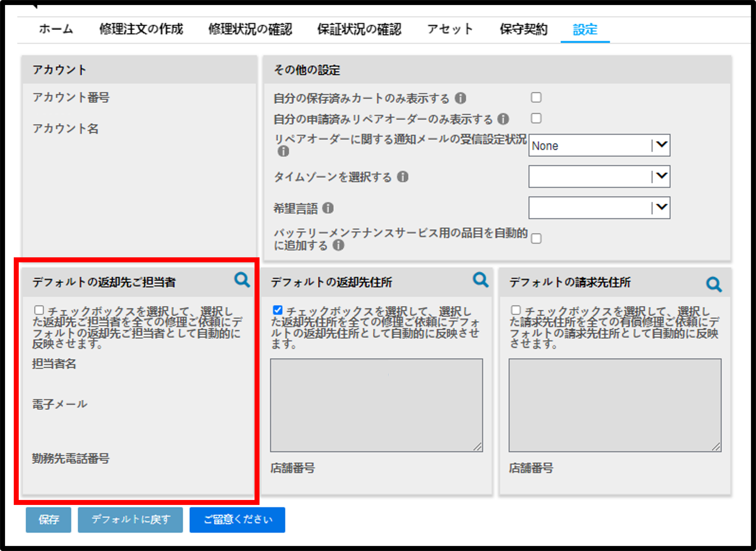The width and height of the screenshot is (756, 551).
Task: Click info icon under リペアオーダーに関する通知メール label
Action: (x=283, y=151)
